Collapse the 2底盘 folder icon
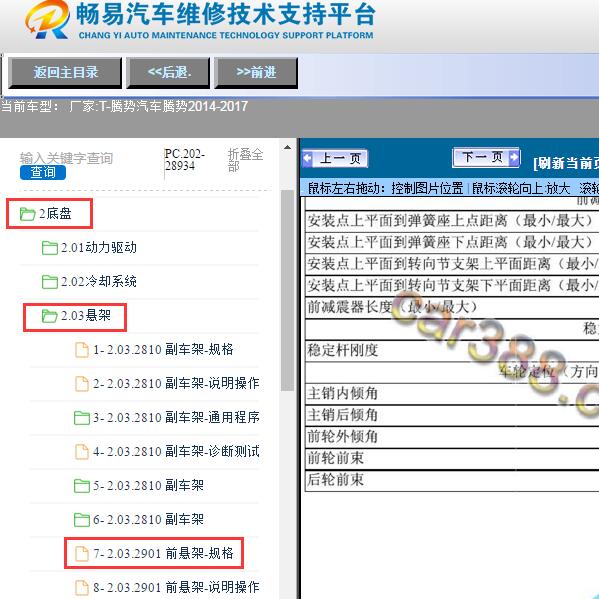 point(28,214)
